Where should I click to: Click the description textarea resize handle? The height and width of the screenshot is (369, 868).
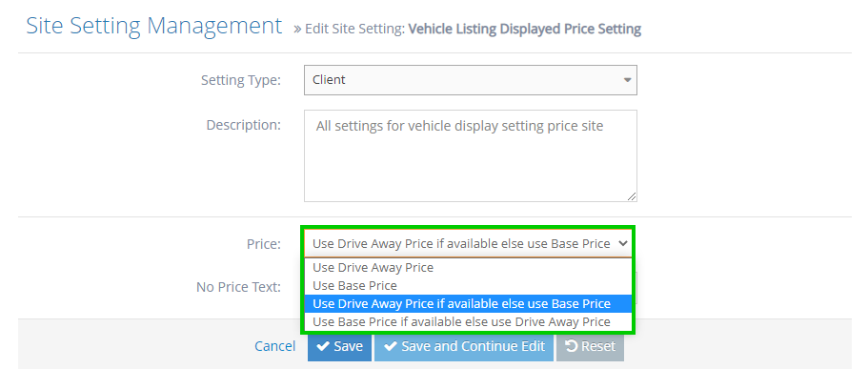(632, 196)
